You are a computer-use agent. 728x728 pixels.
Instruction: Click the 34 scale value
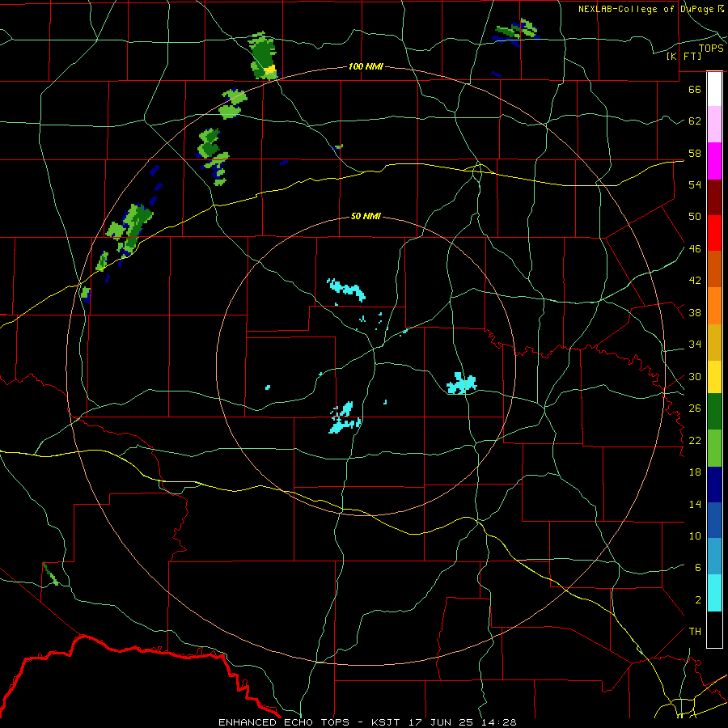pos(695,345)
